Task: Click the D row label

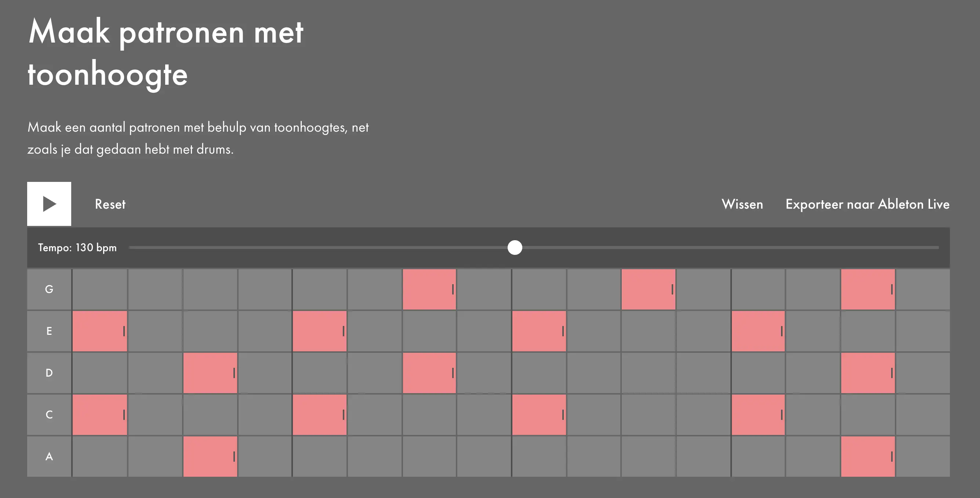Action: coord(49,373)
